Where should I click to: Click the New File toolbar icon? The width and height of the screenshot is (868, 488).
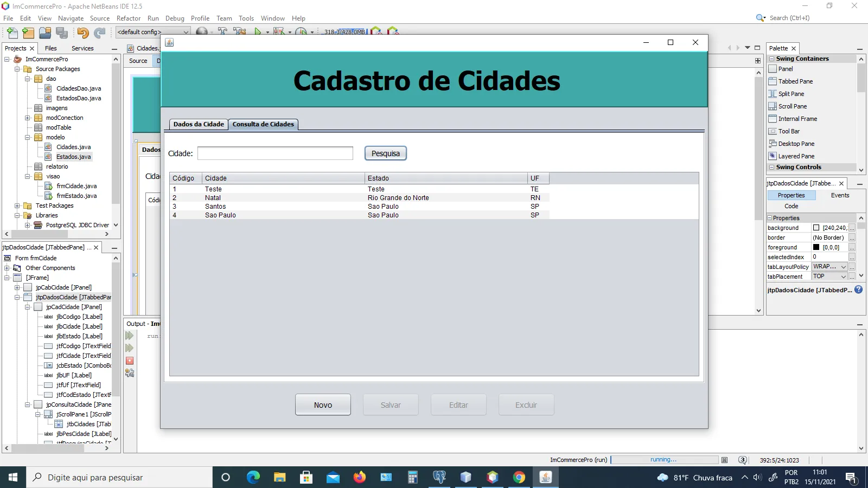click(x=12, y=33)
